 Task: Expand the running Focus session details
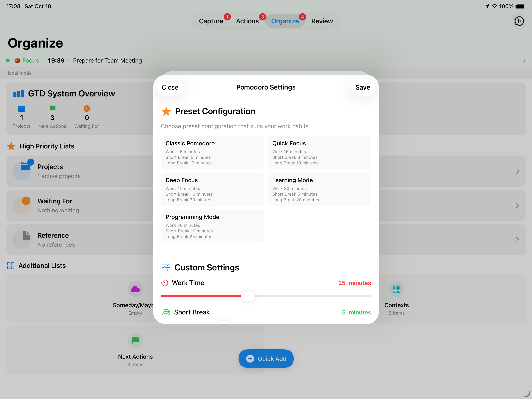pos(524,60)
